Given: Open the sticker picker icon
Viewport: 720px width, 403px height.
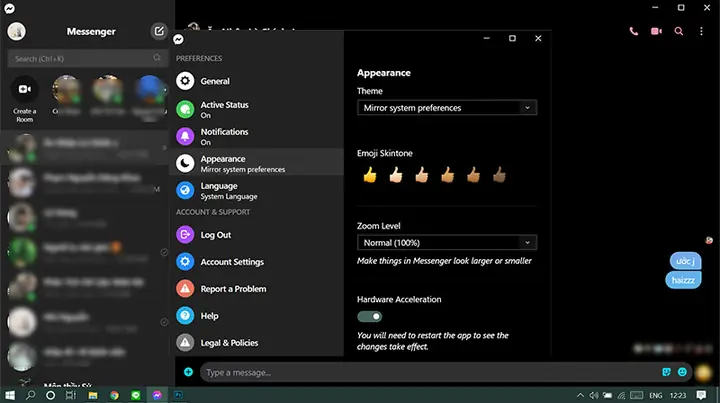Looking at the screenshot, I should coord(666,372).
